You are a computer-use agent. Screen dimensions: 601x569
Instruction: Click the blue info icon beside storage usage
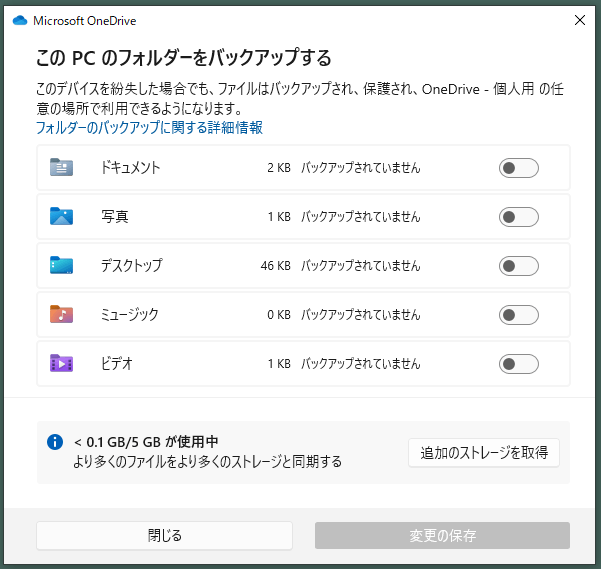pos(55,442)
